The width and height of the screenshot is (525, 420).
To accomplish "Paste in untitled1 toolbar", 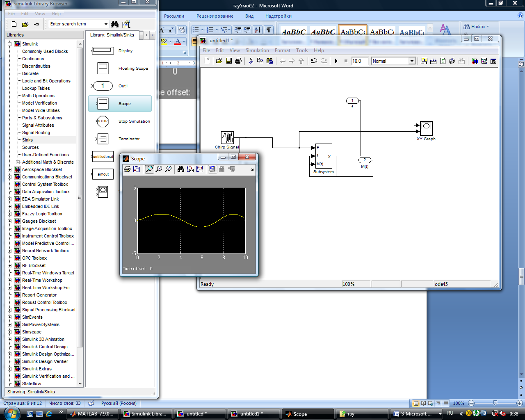I will (269, 61).
